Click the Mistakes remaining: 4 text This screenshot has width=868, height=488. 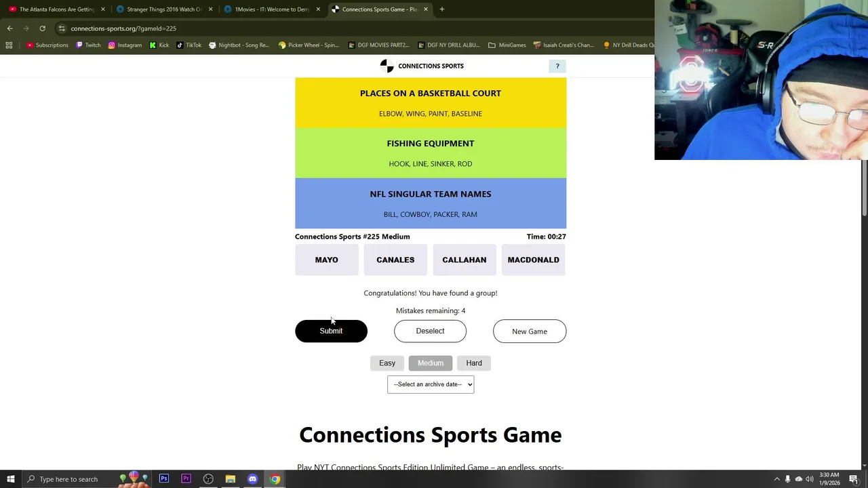[431, 310]
